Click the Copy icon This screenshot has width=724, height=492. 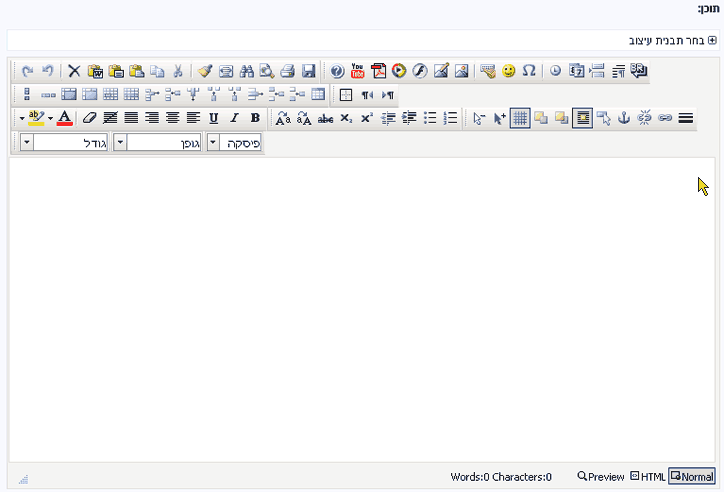click(x=157, y=71)
